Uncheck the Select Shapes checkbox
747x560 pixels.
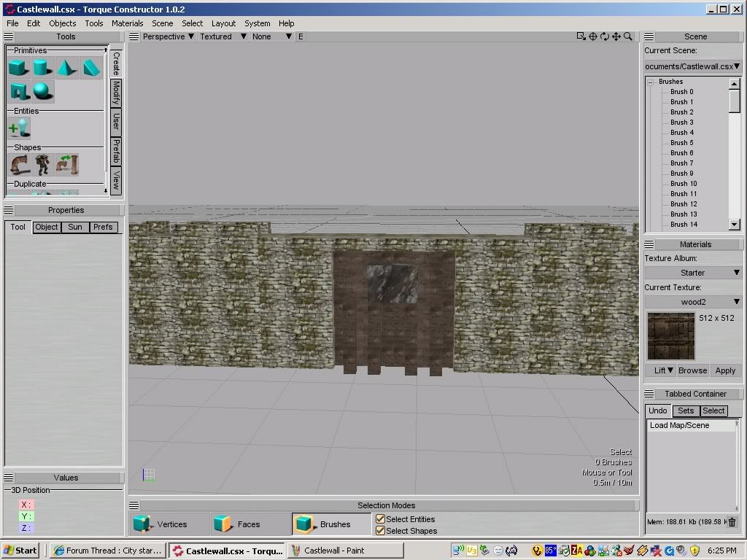pyautogui.click(x=380, y=531)
